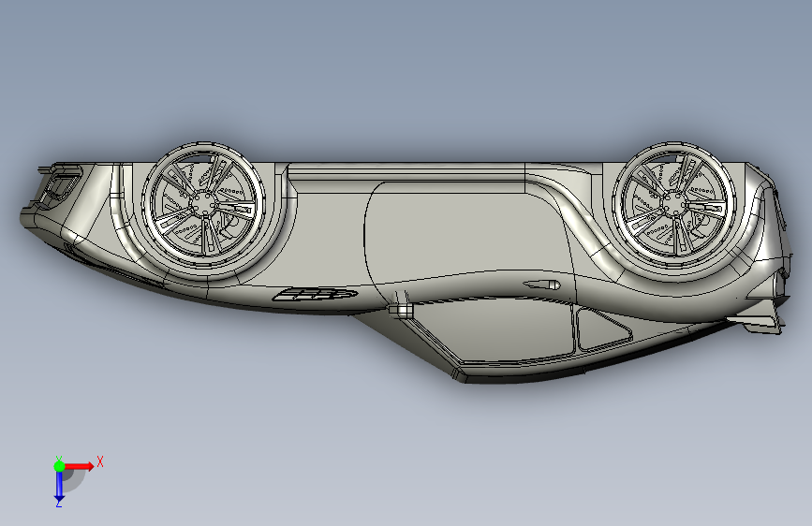Select the flat door panel surface
This screenshot has width=812, height=526.
pyautogui.click(x=466, y=233)
